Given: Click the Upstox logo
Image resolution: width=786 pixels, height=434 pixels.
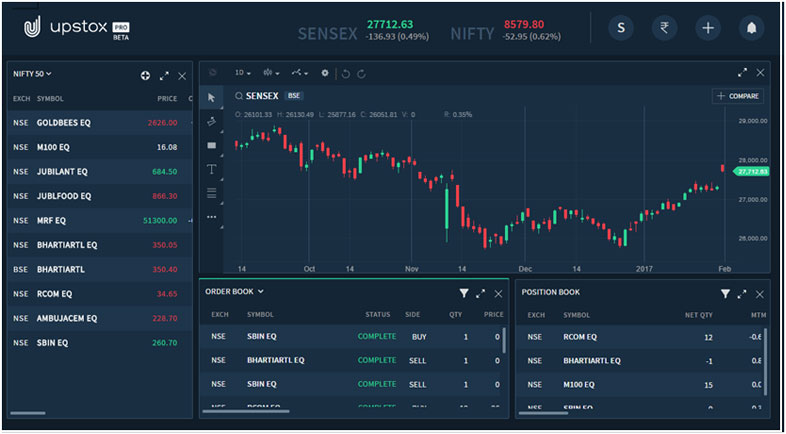Looking at the screenshot, I should (76, 28).
